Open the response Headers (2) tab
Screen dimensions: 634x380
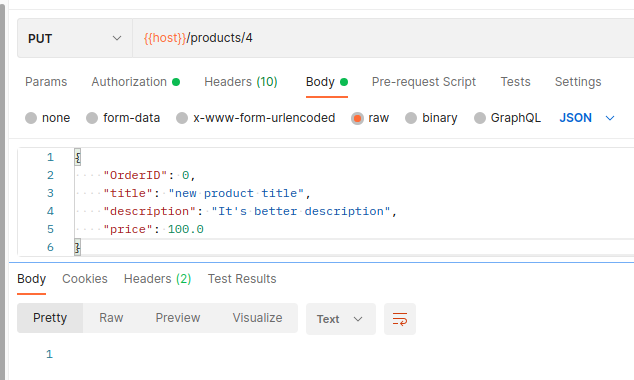click(x=157, y=279)
